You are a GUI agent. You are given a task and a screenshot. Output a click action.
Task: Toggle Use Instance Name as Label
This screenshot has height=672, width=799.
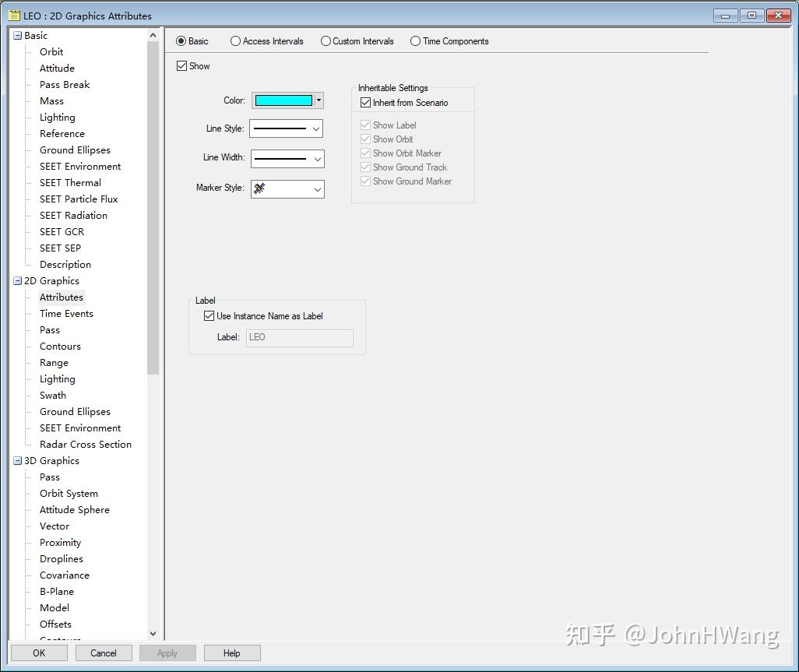click(209, 316)
